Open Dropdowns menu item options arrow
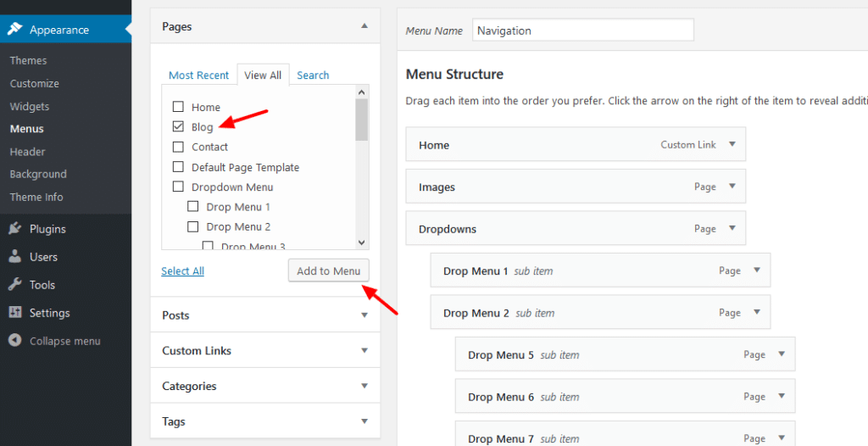Image resolution: width=868 pixels, height=446 pixels. pos(732,229)
